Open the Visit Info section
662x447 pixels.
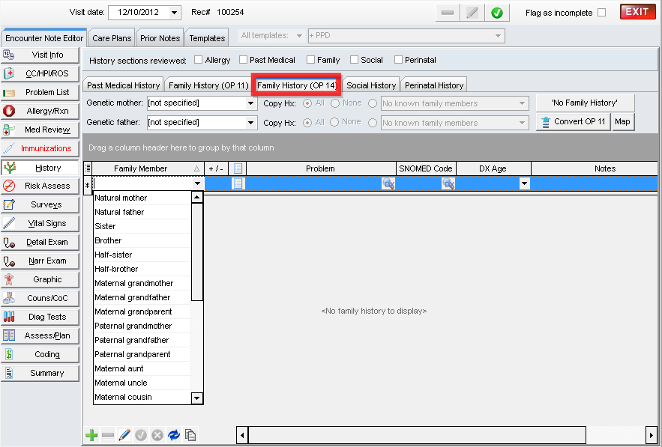tap(40, 55)
